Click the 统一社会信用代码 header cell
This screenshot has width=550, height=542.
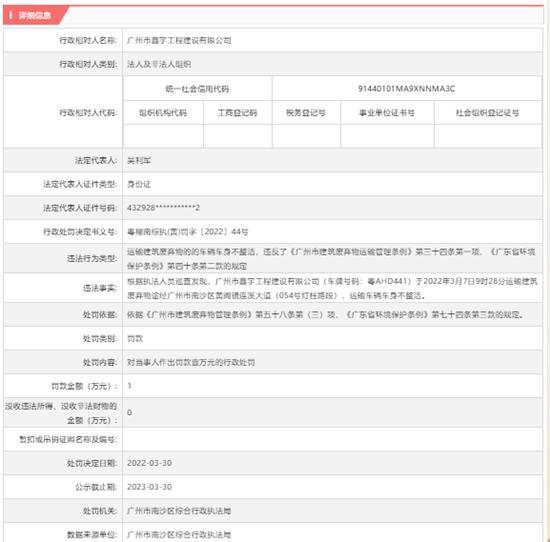pos(197,89)
